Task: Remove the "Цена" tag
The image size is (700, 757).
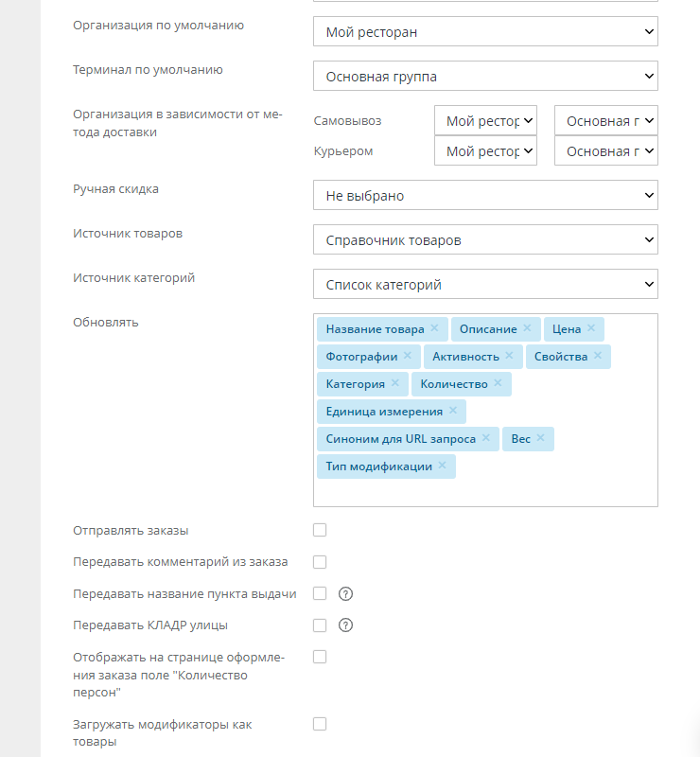Action: [590, 328]
